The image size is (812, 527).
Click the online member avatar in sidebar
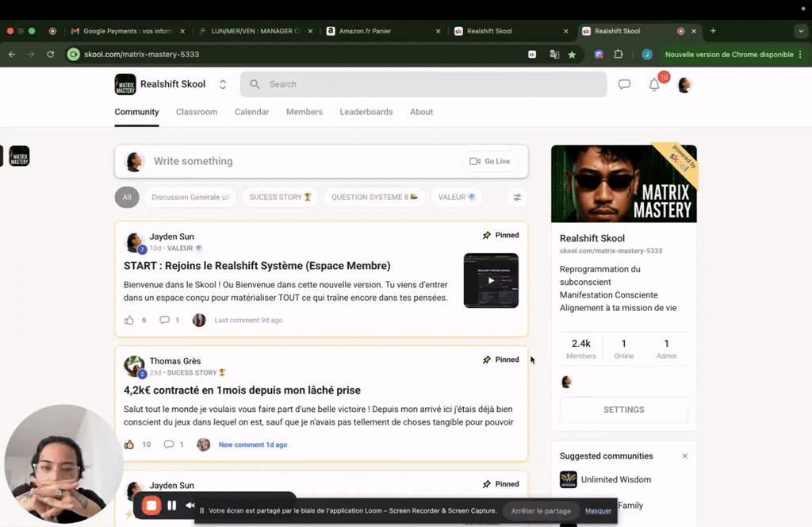[566, 382]
